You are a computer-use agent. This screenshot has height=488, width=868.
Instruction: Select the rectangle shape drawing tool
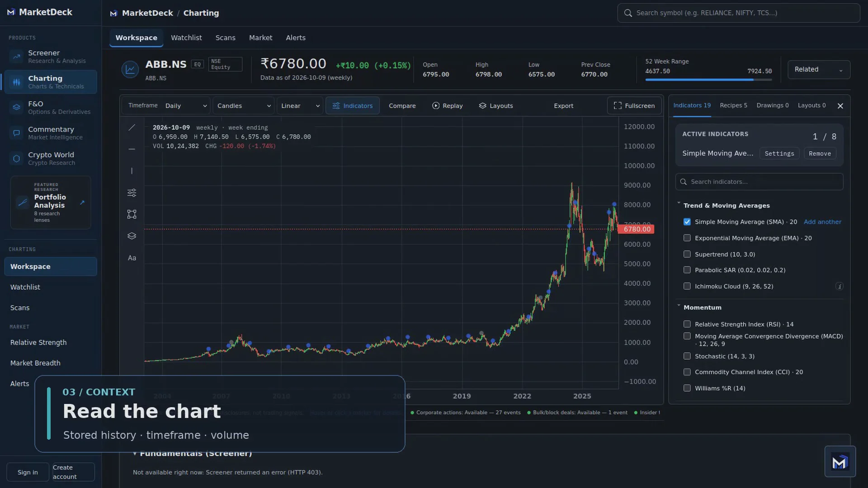coord(132,214)
